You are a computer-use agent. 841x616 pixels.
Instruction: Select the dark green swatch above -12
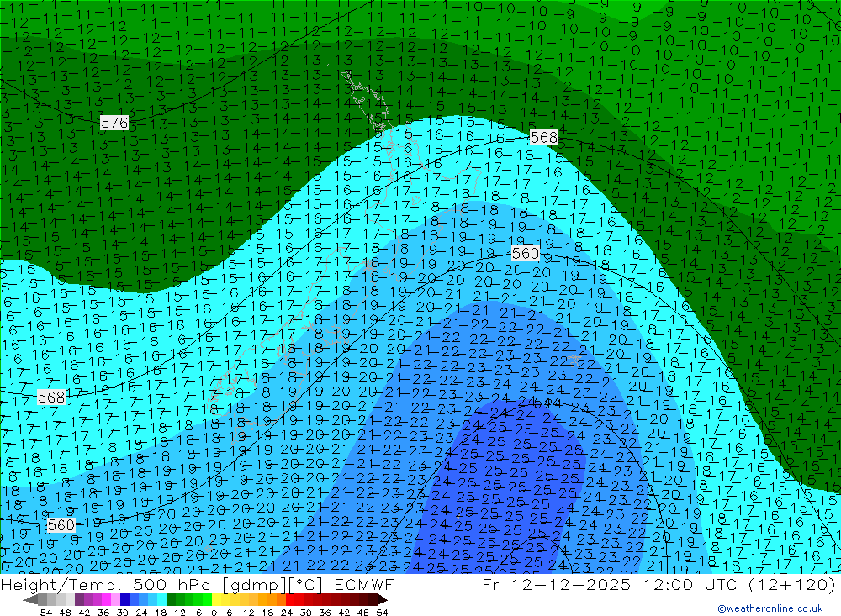click(172, 600)
